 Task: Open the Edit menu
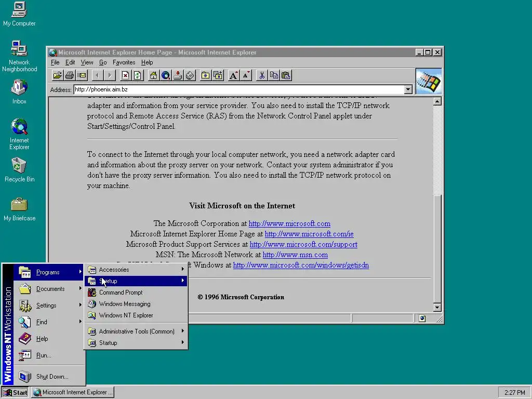[x=70, y=62]
